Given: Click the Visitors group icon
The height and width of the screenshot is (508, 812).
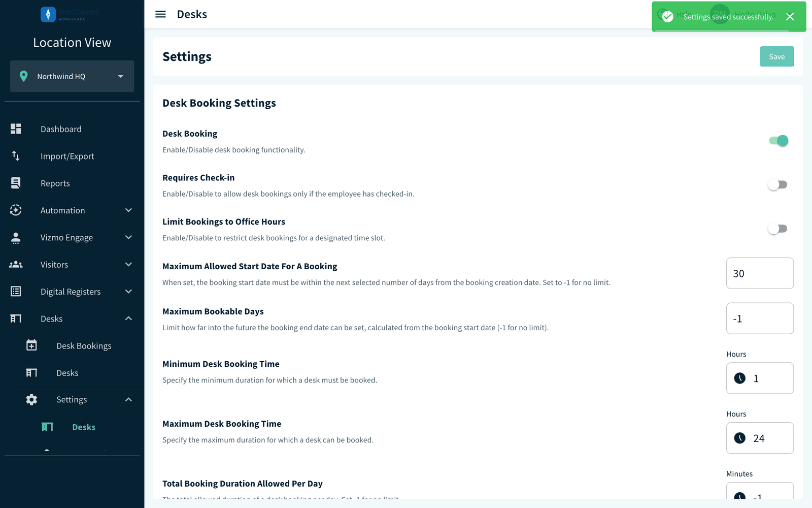Looking at the screenshot, I should click(16, 264).
